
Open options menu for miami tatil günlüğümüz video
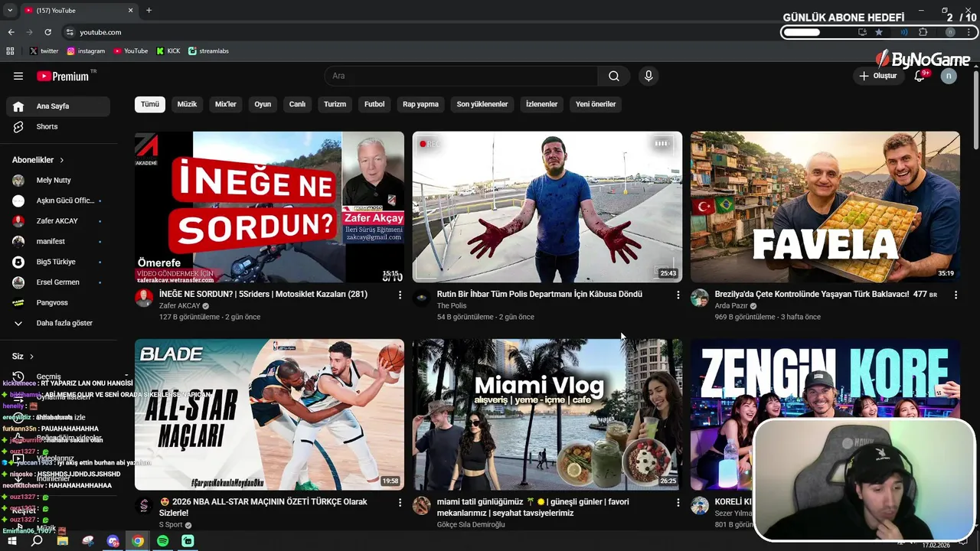678,503
